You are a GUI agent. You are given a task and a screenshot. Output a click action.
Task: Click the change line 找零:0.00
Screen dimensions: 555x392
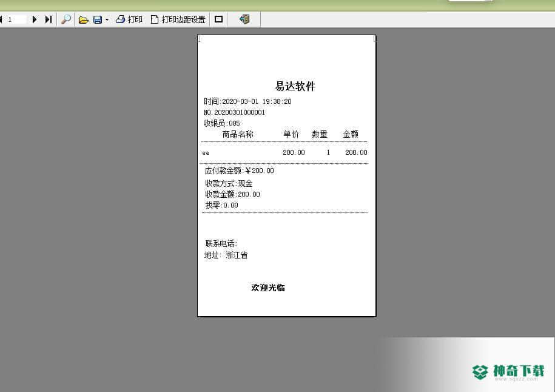tap(221, 205)
